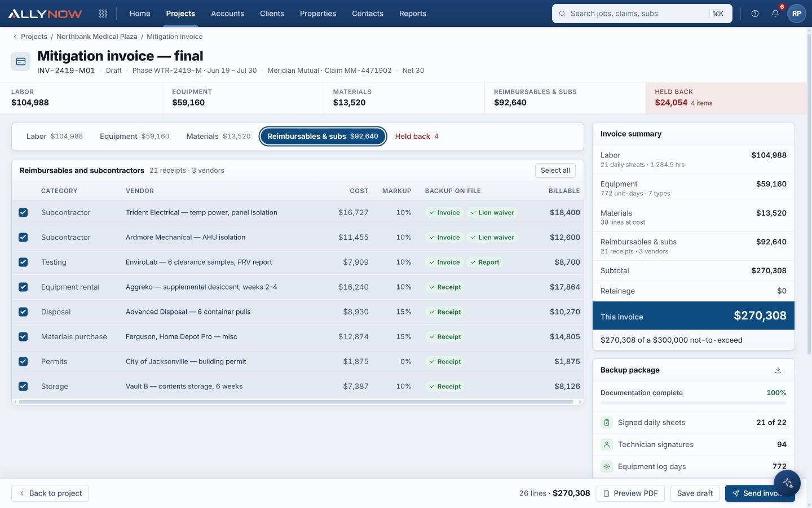812x508 pixels.
Task: Click the invoice card icon beside title
Action: [x=21, y=62]
